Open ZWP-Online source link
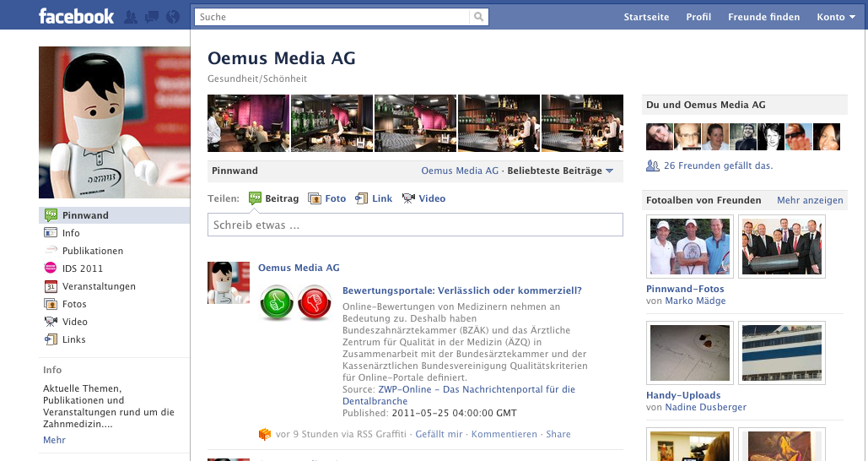This screenshot has height=461, width=868. coord(459,395)
